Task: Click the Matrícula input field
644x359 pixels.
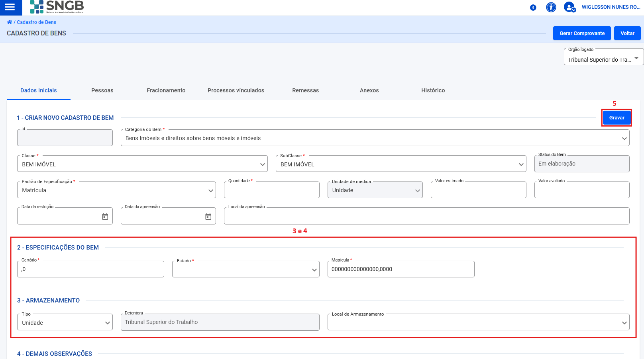Action: coord(401,269)
